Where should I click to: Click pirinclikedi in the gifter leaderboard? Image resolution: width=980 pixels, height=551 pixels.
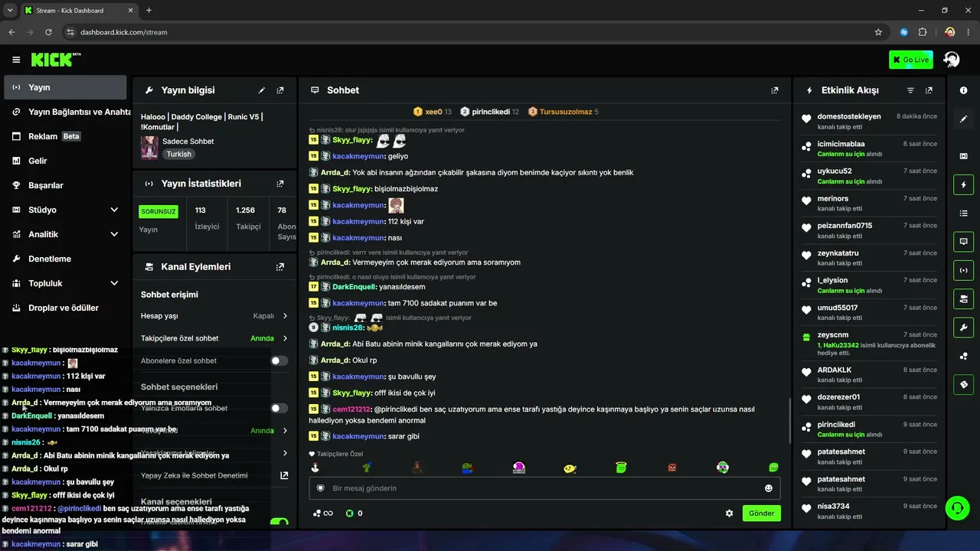click(490, 112)
